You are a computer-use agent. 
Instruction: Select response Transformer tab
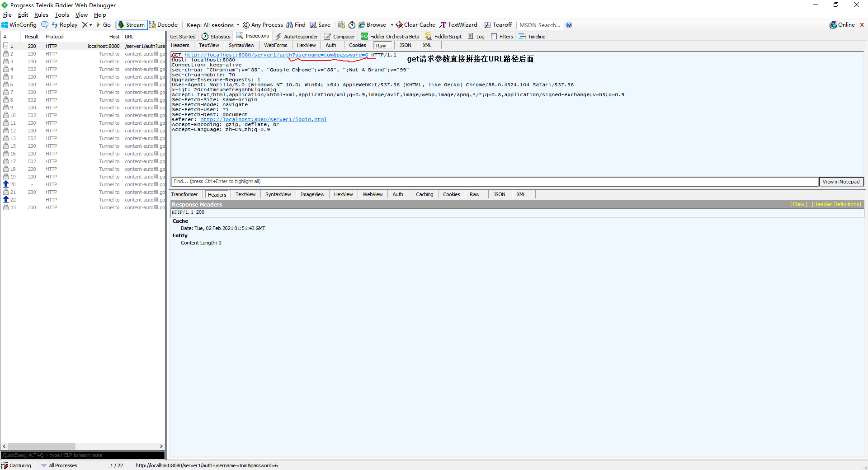tap(184, 194)
